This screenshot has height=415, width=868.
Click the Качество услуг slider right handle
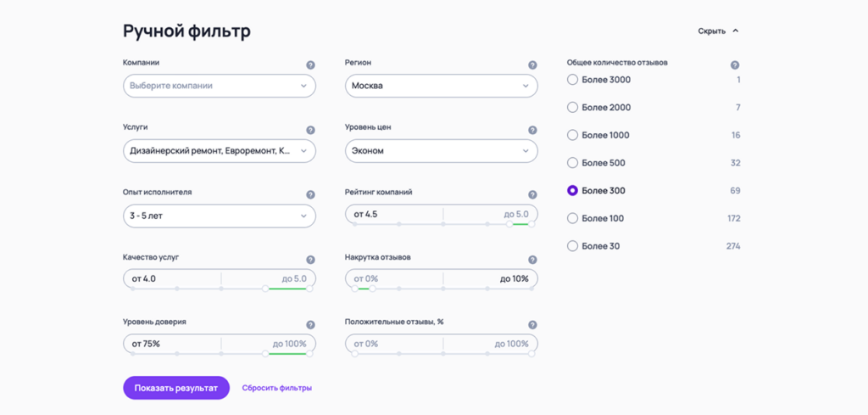309,289
